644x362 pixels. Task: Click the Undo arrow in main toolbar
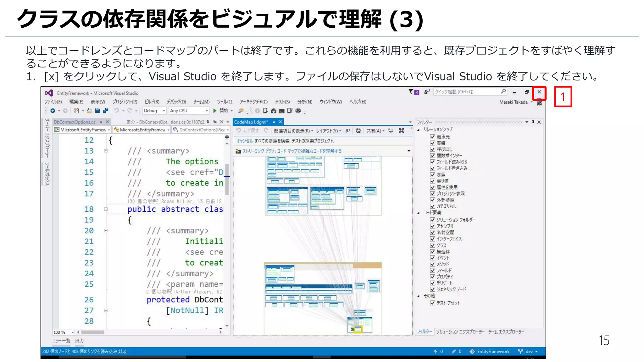(x=117, y=111)
